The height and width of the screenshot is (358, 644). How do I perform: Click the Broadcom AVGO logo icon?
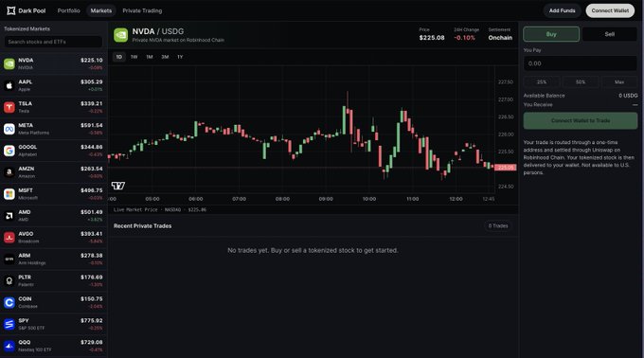tap(9, 238)
